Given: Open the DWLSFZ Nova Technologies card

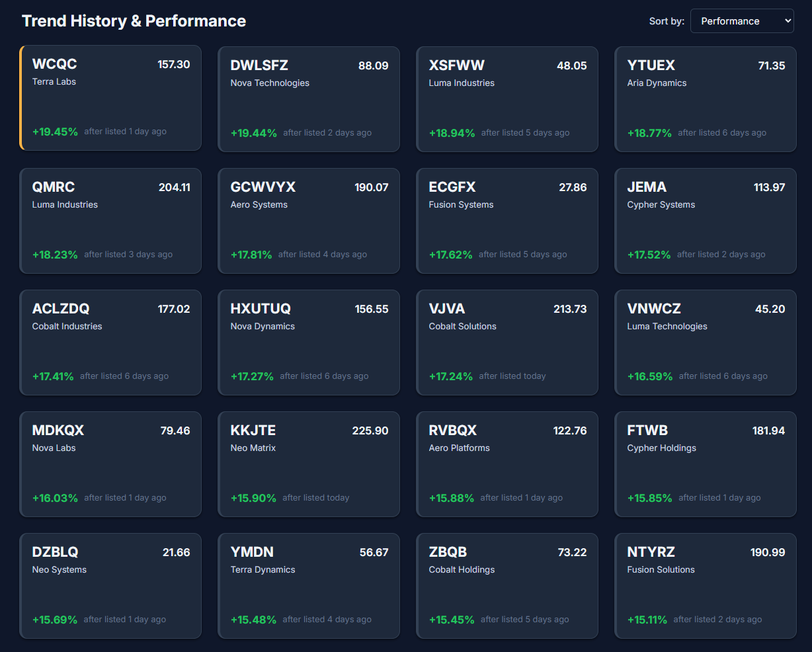Looking at the screenshot, I should pyautogui.click(x=309, y=99).
